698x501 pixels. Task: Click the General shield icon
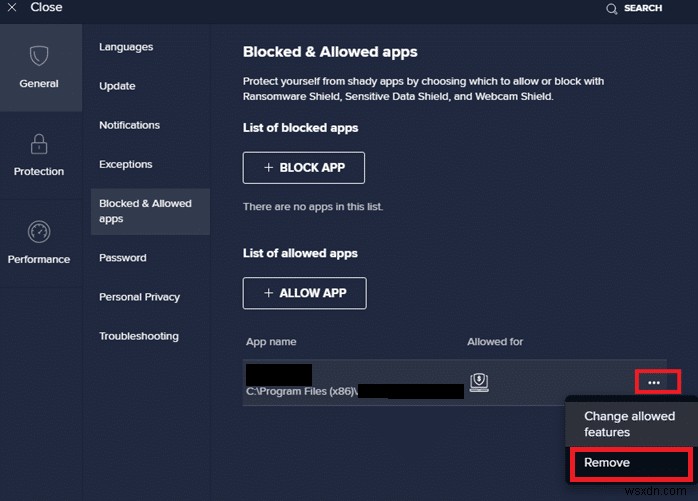(39, 55)
